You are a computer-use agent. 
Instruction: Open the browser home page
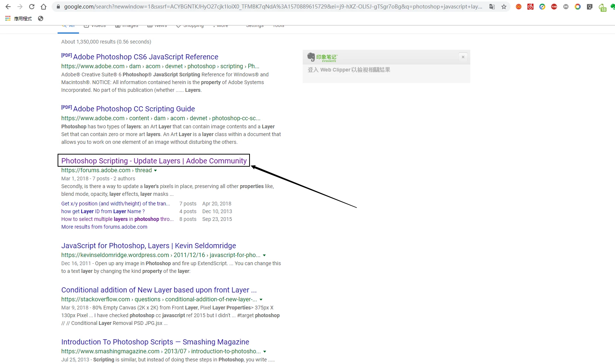44,7
